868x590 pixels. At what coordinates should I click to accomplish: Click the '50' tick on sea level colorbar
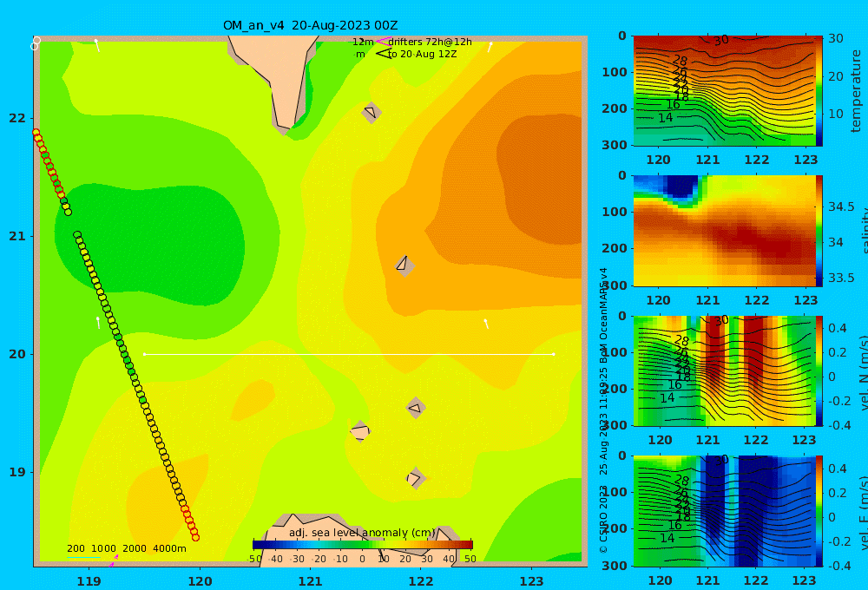click(470, 559)
